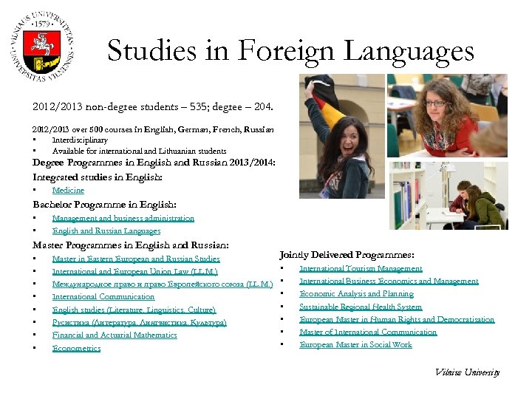532x399 pixels.
Task: Open the Русистика programme link
Action: [139, 322]
